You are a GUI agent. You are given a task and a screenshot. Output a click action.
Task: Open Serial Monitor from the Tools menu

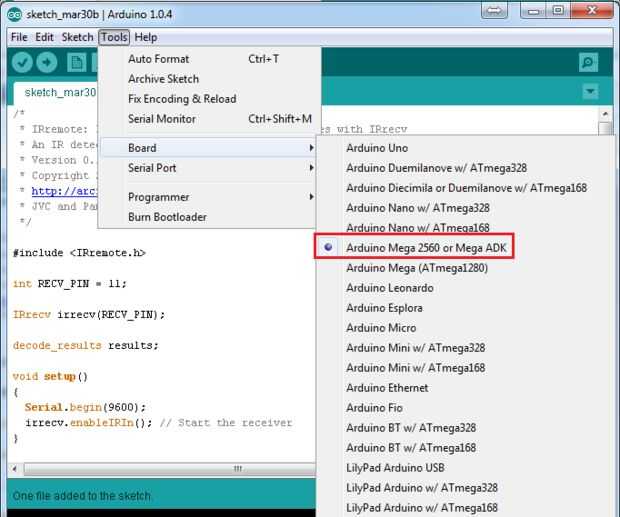tap(208, 119)
